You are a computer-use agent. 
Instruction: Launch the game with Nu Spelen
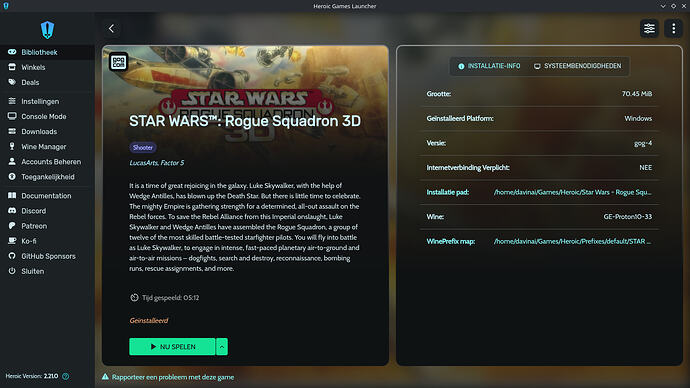[172, 347]
